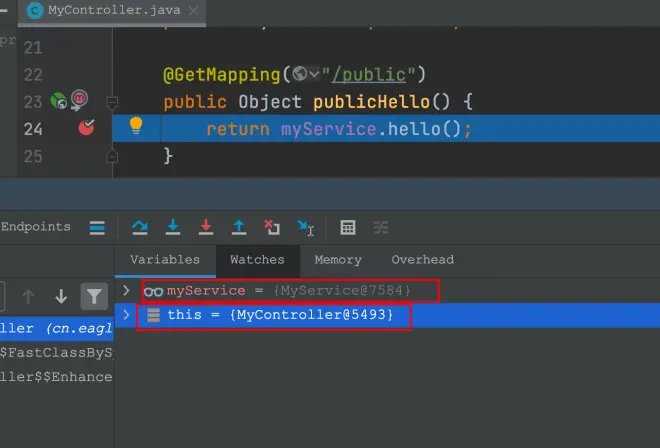
Task: Click the Run to Cursor icon
Action: tap(306, 228)
